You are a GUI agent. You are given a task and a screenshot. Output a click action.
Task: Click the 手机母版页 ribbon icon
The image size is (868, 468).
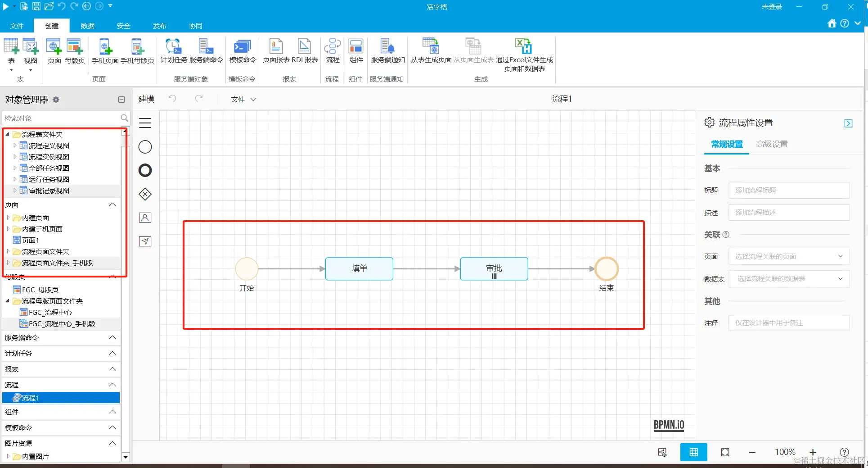tap(137, 46)
